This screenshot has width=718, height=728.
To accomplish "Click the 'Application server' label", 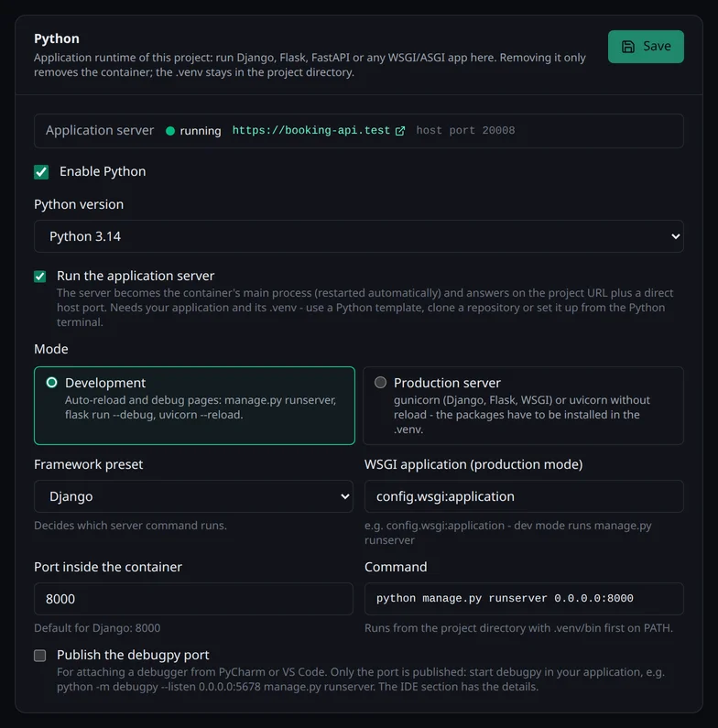I will click(100, 130).
